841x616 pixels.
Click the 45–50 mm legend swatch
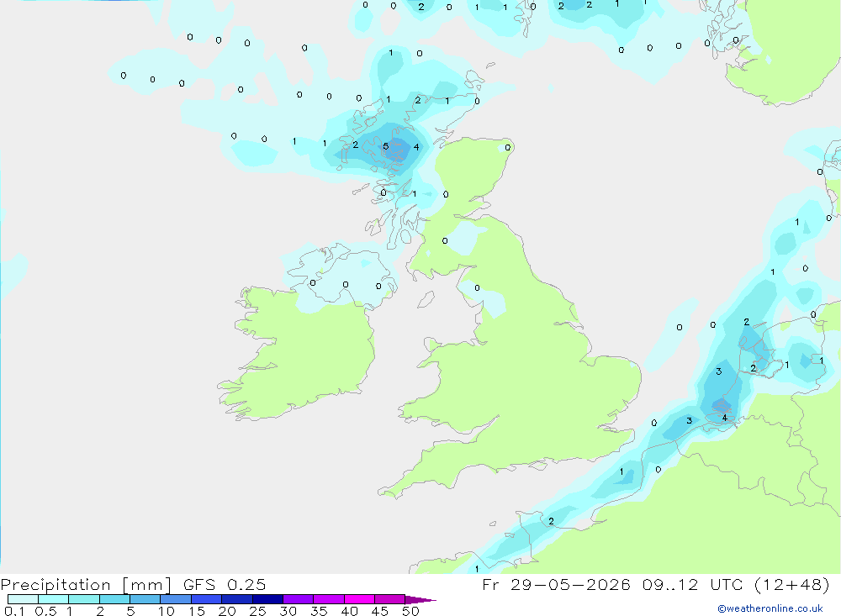390,599
